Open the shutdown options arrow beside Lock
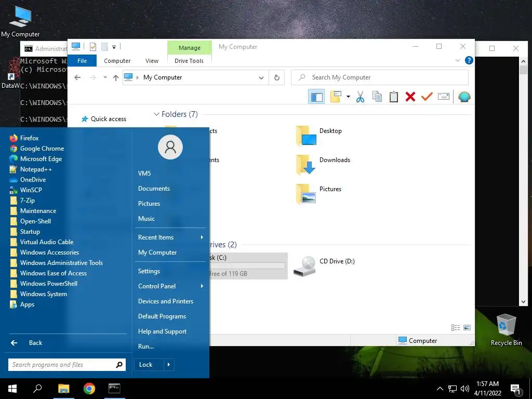Image resolution: width=532 pixels, height=399 pixels. point(169,365)
